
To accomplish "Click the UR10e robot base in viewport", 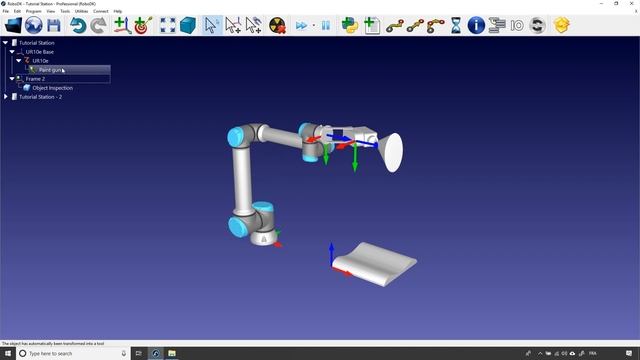I will click(x=263, y=238).
